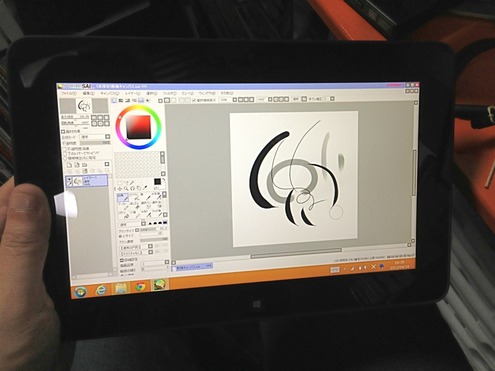Open the layer blending mode dropdown
This screenshot has height=371, width=495.
[107, 137]
